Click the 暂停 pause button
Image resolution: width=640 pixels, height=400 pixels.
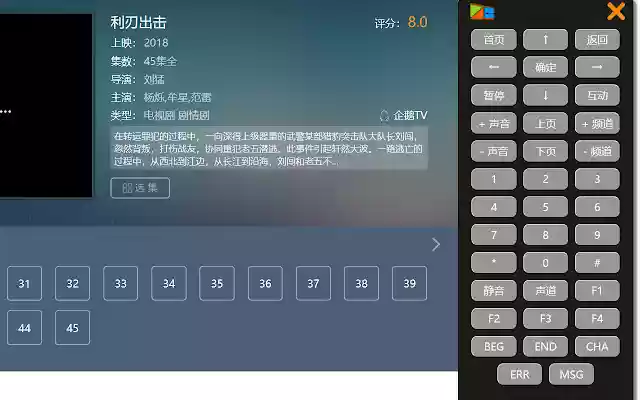(x=493, y=96)
